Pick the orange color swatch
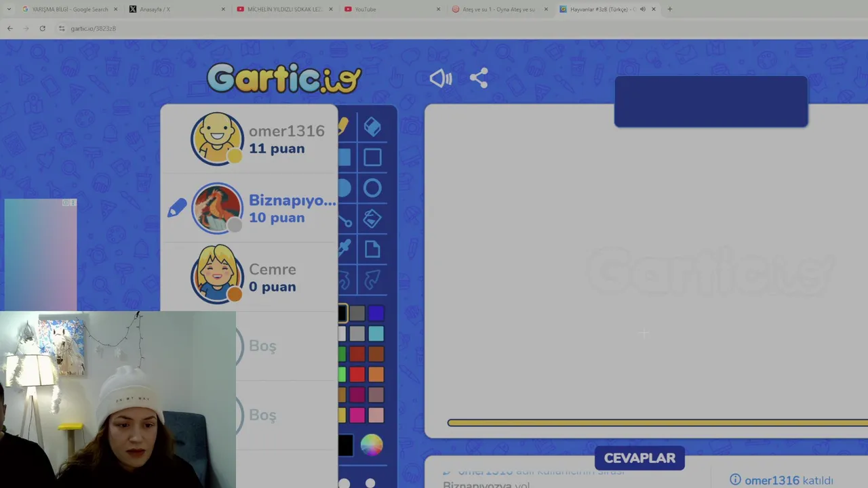Image resolution: width=868 pixels, height=488 pixels. (x=376, y=374)
